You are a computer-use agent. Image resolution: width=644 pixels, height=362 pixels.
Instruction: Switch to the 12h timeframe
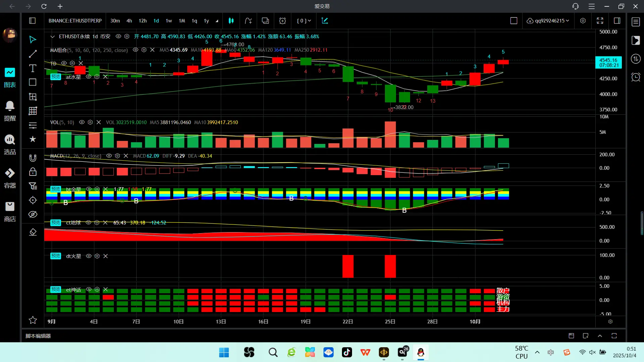point(143,21)
